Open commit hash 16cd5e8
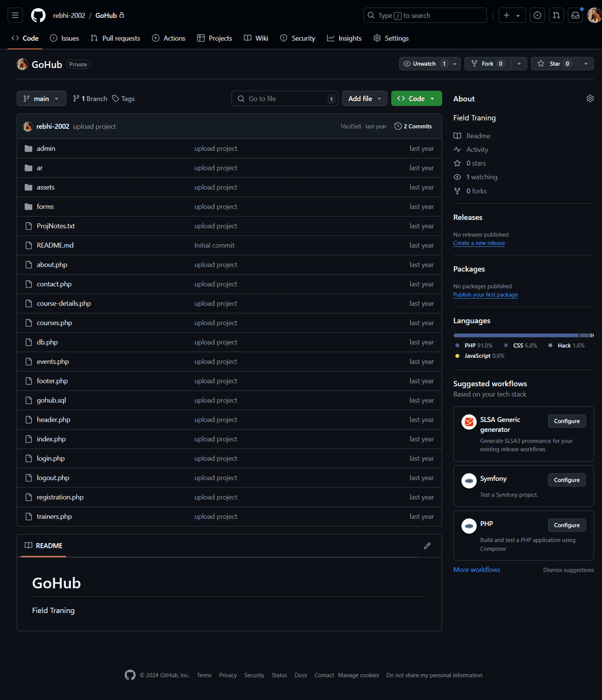Screen dimensions: 602x700 point(350,127)
